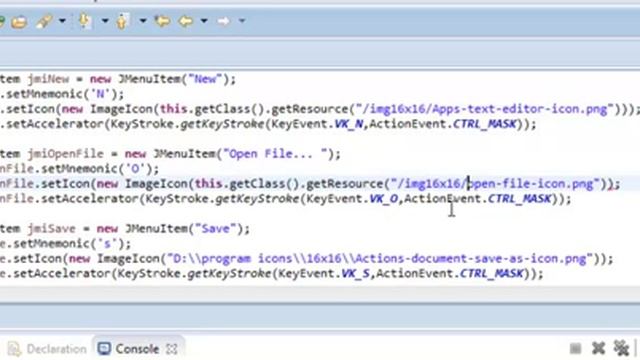Screen dimensions: 640x360
Task: Click the Terminate square console icon
Action: [576, 349]
